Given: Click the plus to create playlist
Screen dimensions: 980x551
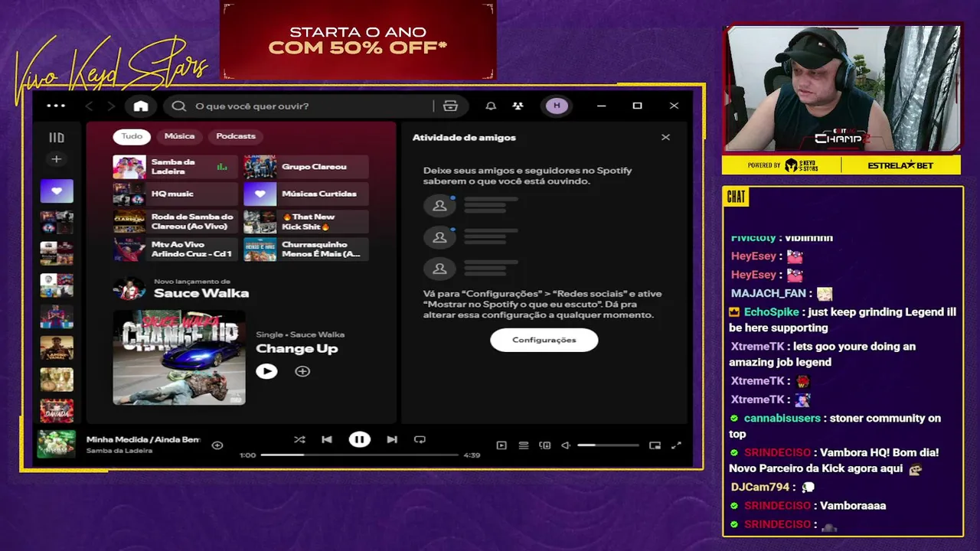Looking at the screenshot, I should (x=57, y=159).
